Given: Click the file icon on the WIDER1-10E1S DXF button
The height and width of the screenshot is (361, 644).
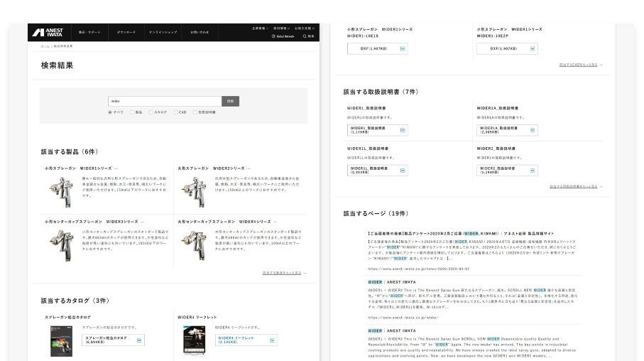Looking at the screenshot, I should [403, 48].
